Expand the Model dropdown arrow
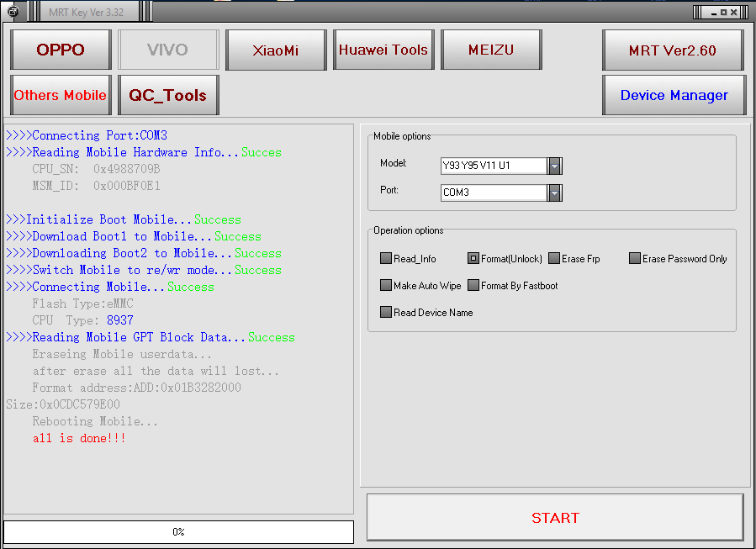The width and height of the screenshot is (756, 549). pos(554,166)
